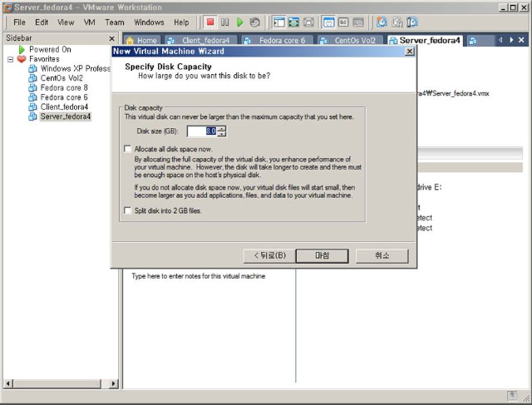Click the VMware icon in the title bar
The image size is (532, 405).
pos(7,7)
